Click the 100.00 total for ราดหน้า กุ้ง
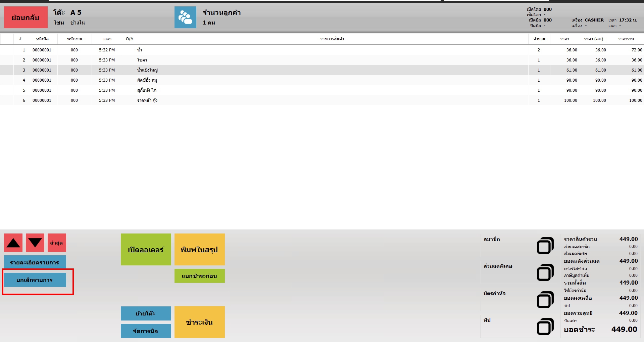 coord(636,100)
